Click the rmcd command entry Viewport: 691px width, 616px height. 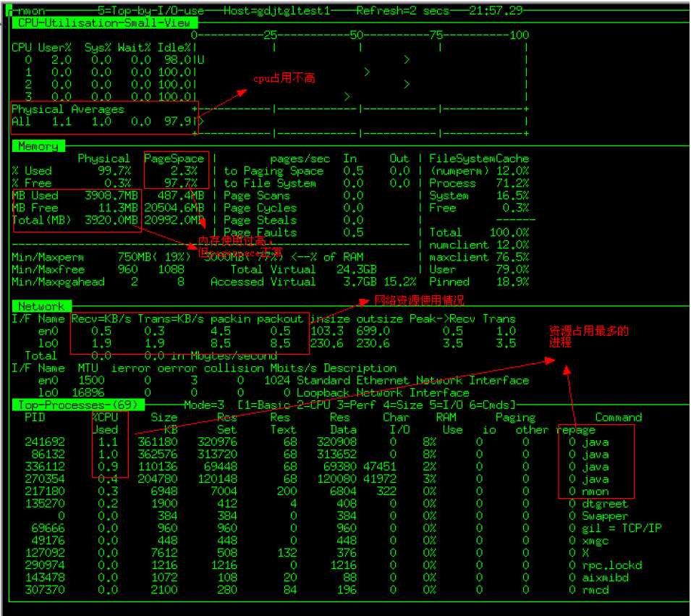(x=595, y=590)
